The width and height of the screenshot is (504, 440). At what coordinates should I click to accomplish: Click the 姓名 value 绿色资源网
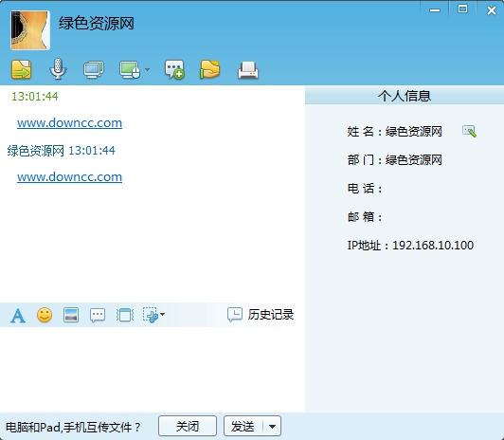(x=414, y=132)
